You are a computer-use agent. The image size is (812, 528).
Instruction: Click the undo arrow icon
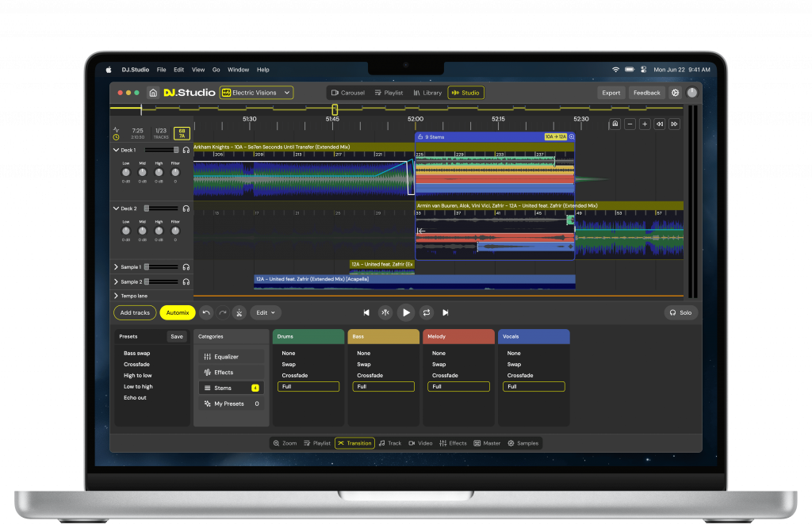[206, 313]
